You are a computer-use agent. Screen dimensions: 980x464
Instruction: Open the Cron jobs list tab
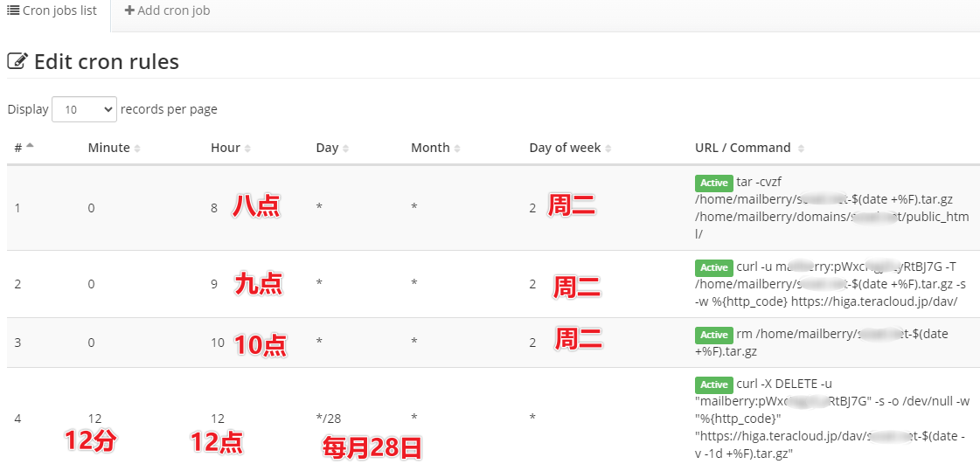(x=52, y=10)
